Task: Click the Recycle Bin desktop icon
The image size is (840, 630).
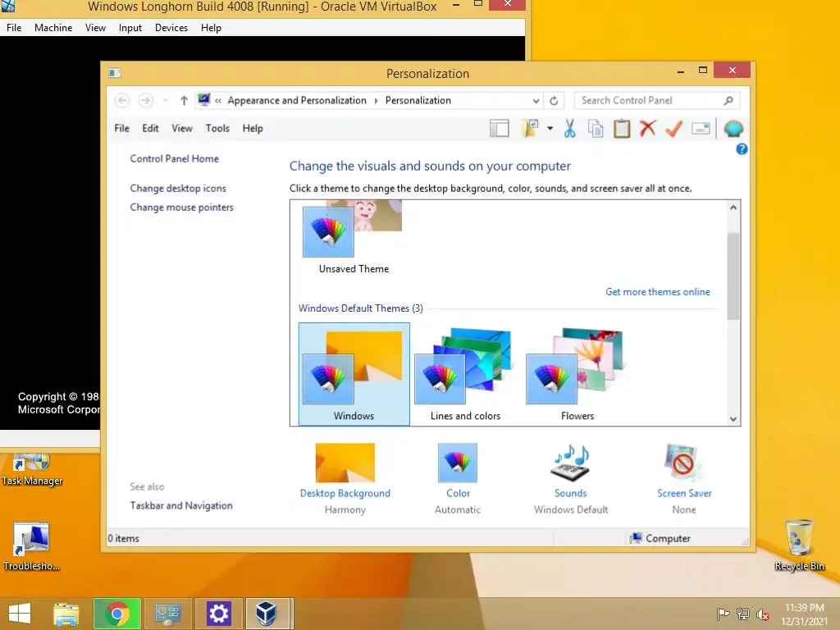Action: tap(799, 545)
